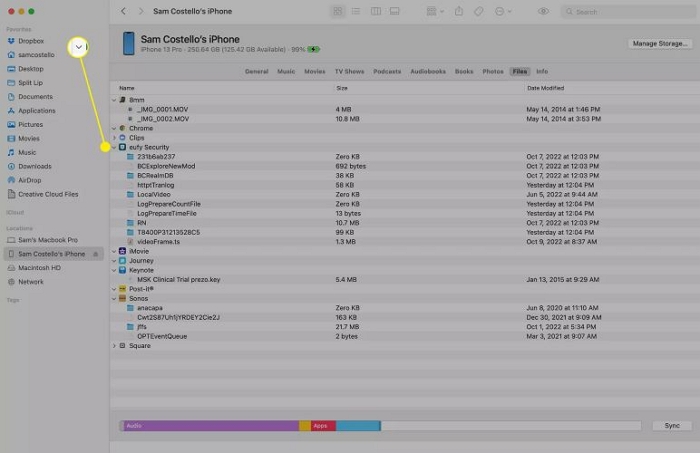Viewport: 700px width, 453px height.
Task: Switch to column view
Action: (x=376, y=11)
